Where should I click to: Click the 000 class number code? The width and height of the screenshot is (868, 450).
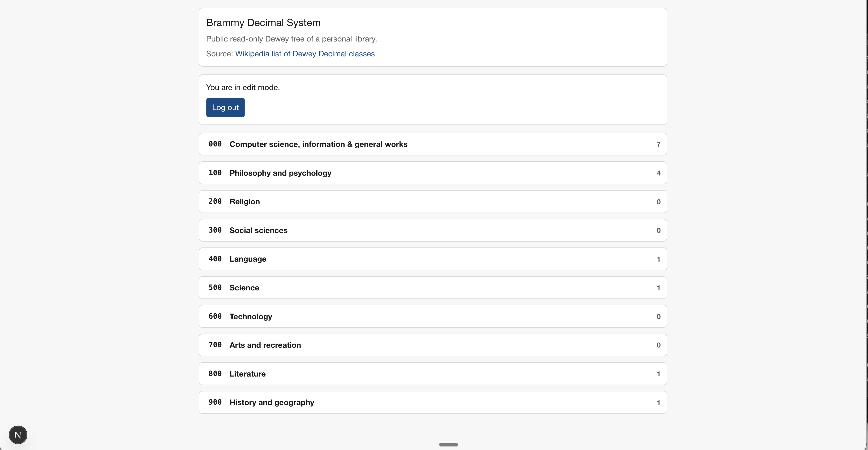click(215, 144)
